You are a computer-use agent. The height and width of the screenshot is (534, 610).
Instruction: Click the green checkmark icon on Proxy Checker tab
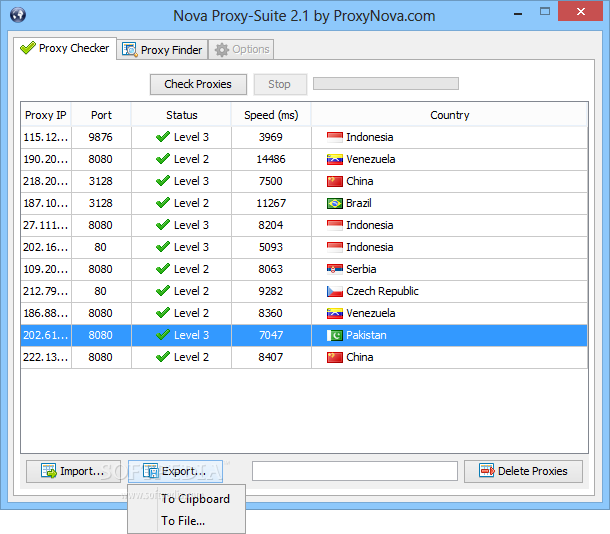tap(28, 48)
